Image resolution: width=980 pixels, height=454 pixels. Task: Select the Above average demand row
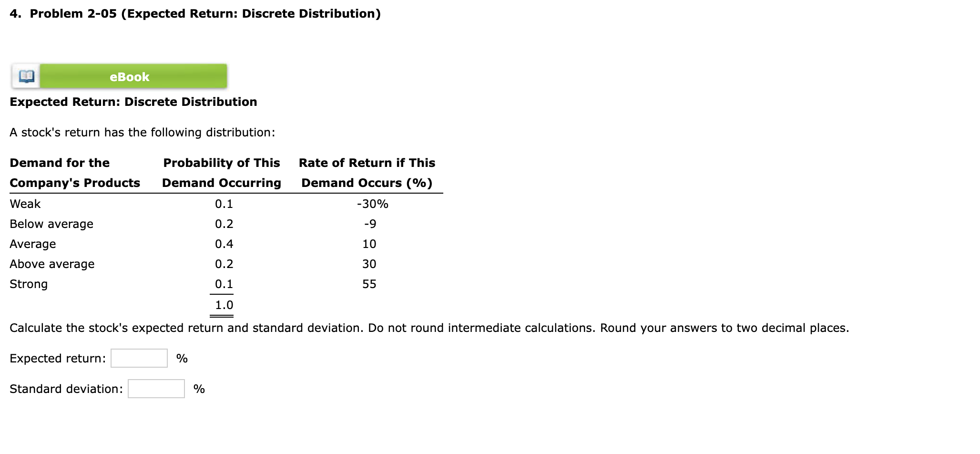coord(51,264)
